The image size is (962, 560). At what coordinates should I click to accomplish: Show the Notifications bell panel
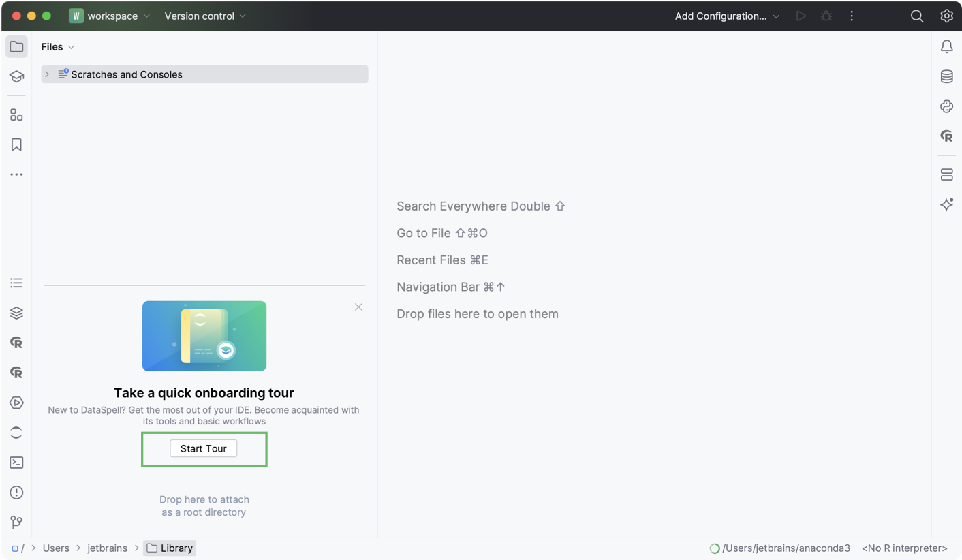946,46
